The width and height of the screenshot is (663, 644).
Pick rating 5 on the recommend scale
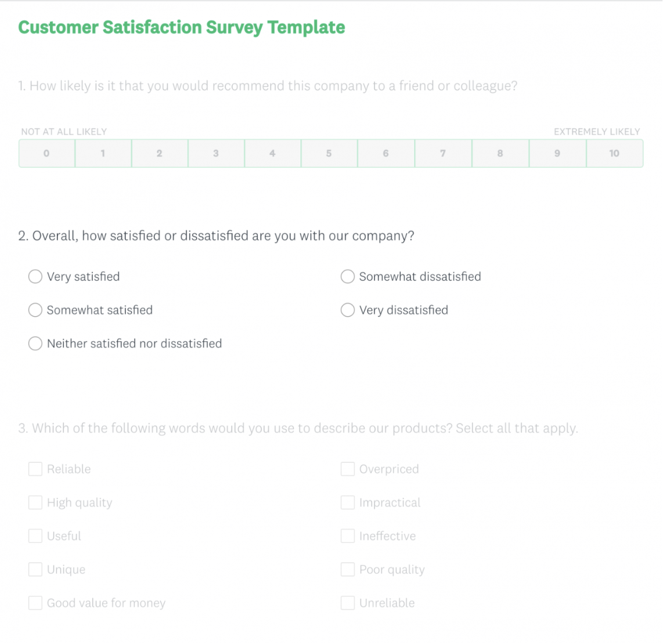pos(329,154)
